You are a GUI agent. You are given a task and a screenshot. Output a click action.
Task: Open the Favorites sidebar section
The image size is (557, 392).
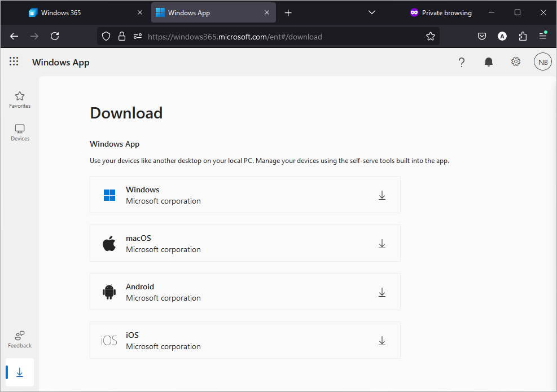coord(20,100)
